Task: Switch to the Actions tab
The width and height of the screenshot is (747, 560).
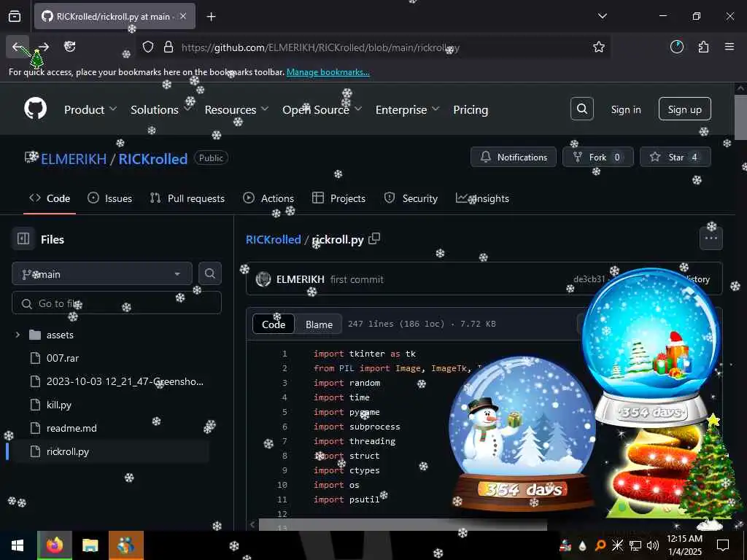Action: pos(268,198)
